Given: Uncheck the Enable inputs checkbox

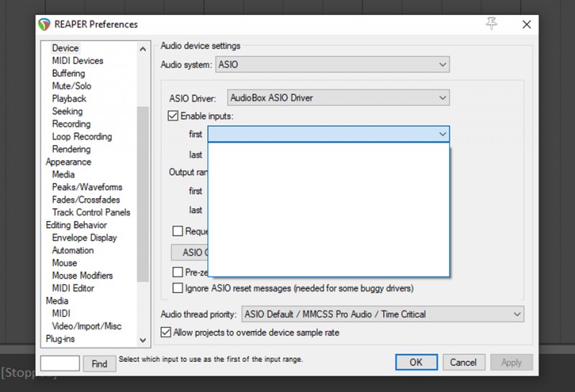Looking at the screenshot, I should 173,116.
